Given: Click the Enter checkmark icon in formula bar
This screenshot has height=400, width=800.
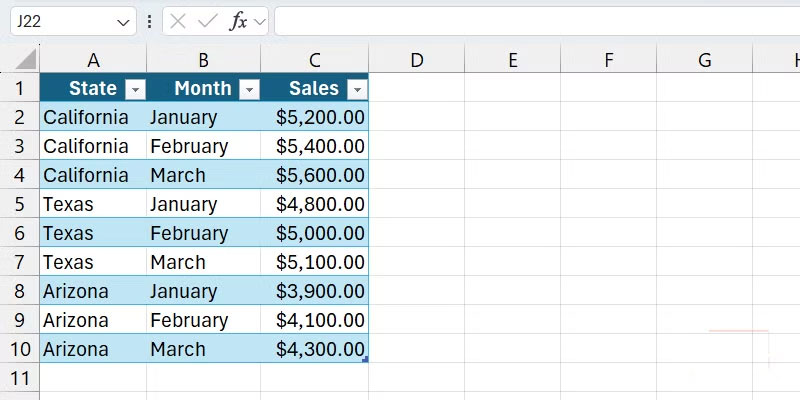Looking at the screenshot, I should click(x=208, y=21).
